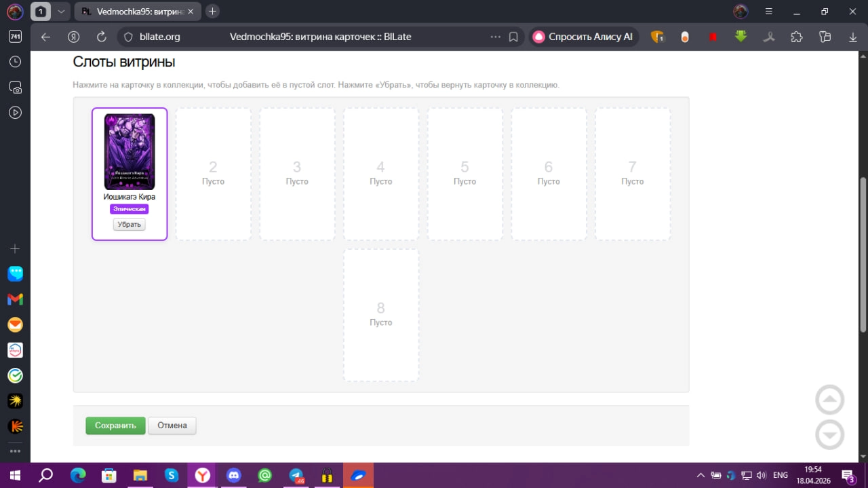
Task: Expand hidden system tray icons chevron
Action: point(700,475)
